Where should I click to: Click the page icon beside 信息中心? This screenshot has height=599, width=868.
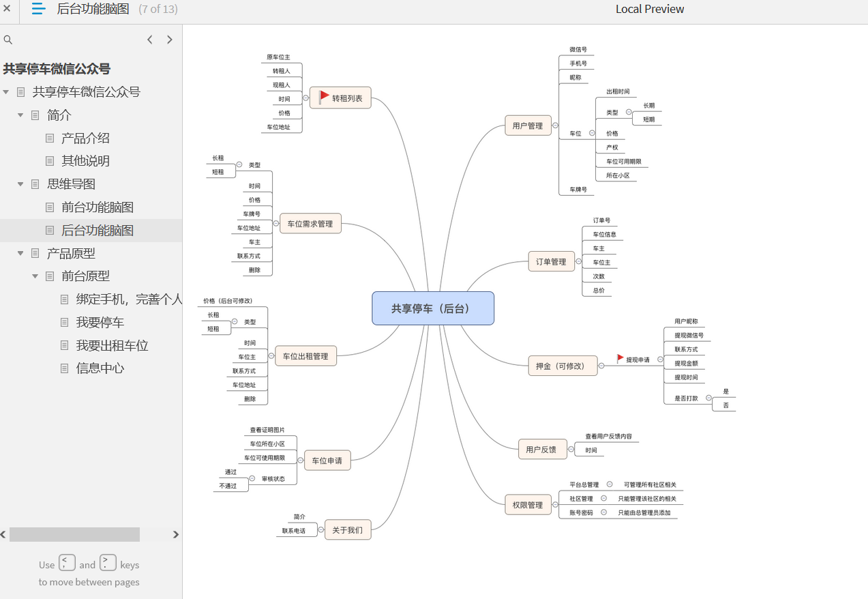click(65, 368)
